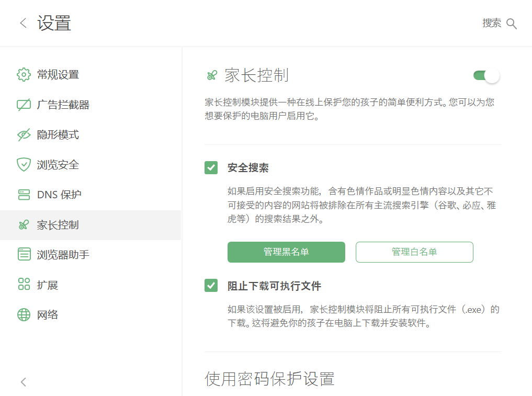The image size is (532, 396).
Task: Click the magnifying glass search icon
Action: pyautogui.click(x=511, y=24)
